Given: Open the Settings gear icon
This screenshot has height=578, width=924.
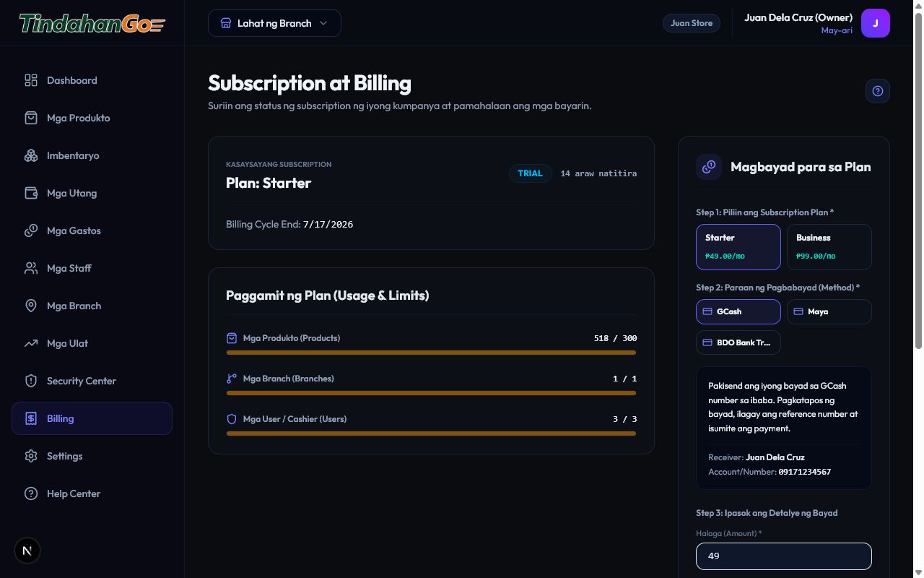Looking at the screenshot, I should tap(31, 456).
